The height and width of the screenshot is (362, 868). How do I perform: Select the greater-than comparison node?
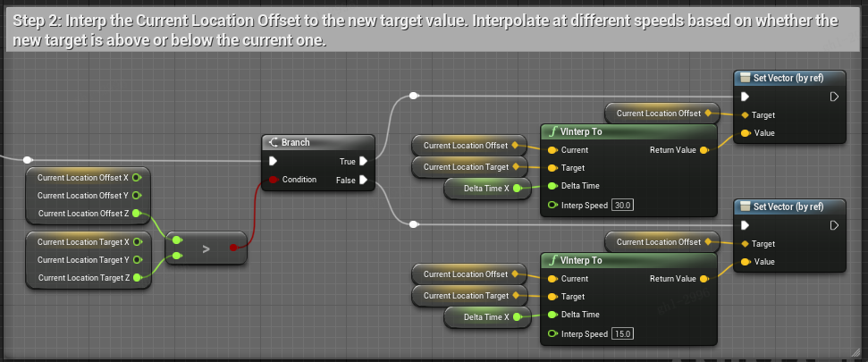(x=206, y=248)
